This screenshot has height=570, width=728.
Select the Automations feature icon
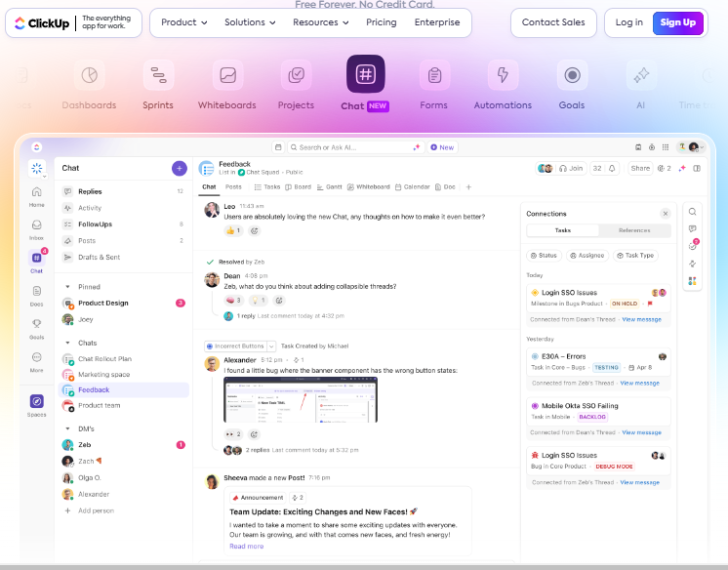pos(503,75)
